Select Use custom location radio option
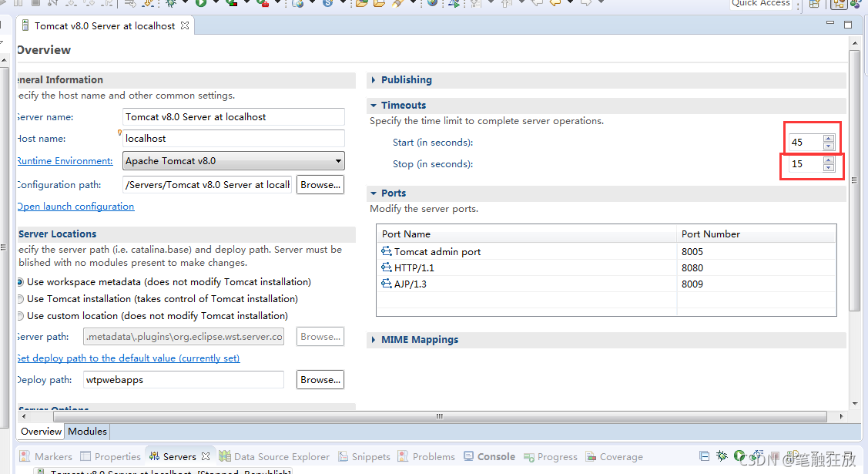 (20, 316)
